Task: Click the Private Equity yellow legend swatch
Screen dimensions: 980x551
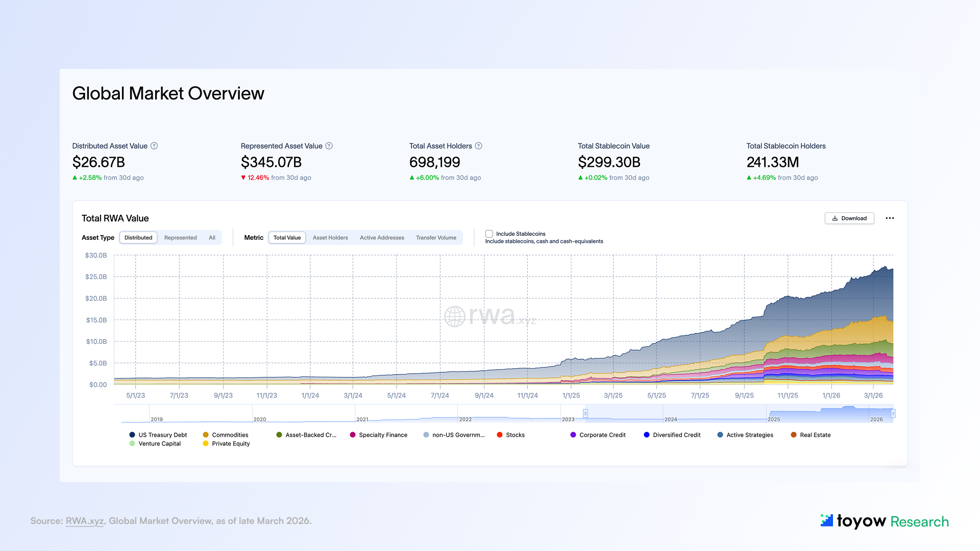Action: tap(206, 444)
